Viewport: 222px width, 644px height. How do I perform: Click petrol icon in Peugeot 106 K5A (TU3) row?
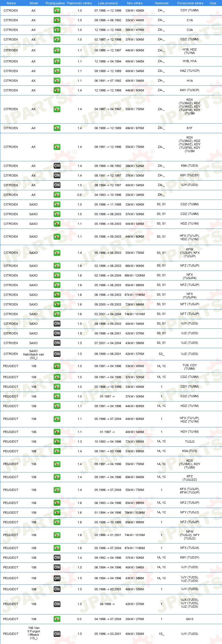57,451
